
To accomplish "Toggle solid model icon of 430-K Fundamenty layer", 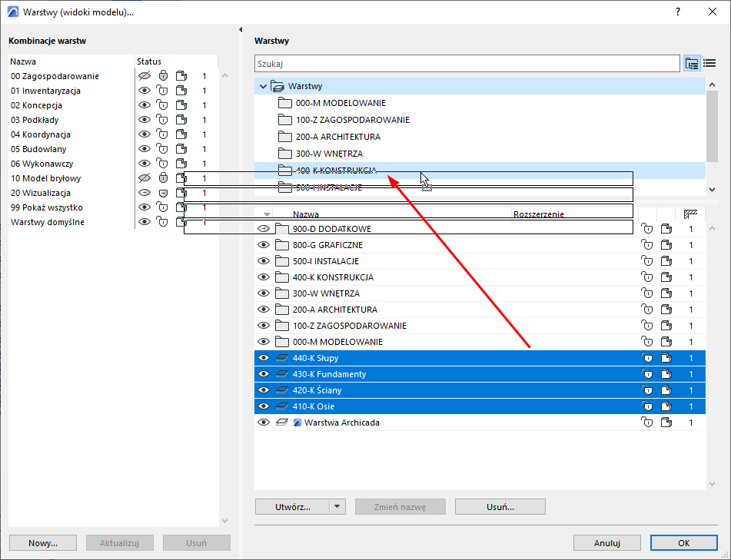I will click(x=666, y=374).
